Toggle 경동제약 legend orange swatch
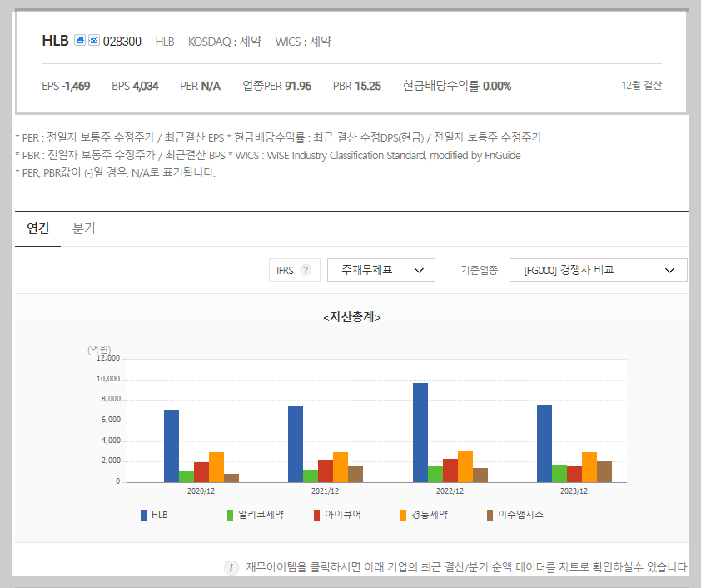Screen dimensions: 701x588 click(403, 515)
